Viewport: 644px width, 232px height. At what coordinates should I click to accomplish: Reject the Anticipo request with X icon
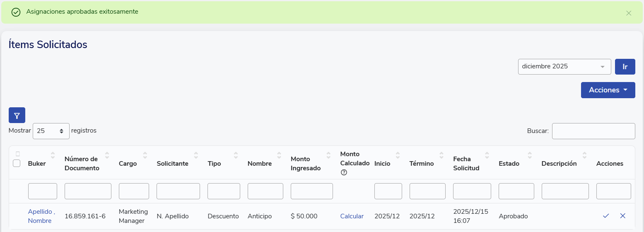[622, 216]
